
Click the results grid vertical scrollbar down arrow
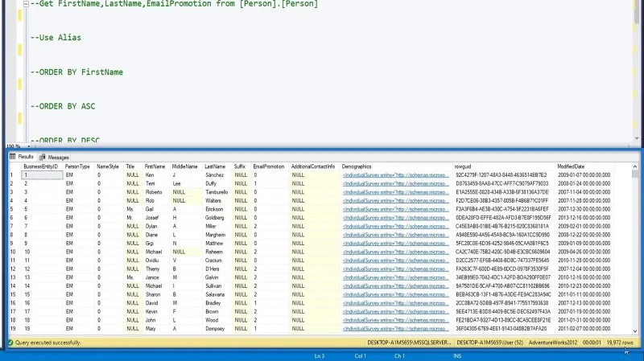click(635, 331)
